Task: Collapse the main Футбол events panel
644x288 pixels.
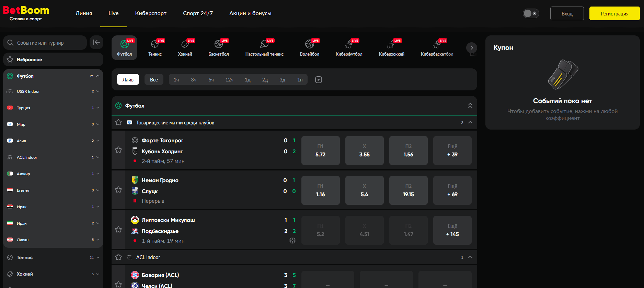Action: click(x=470, y=106)
